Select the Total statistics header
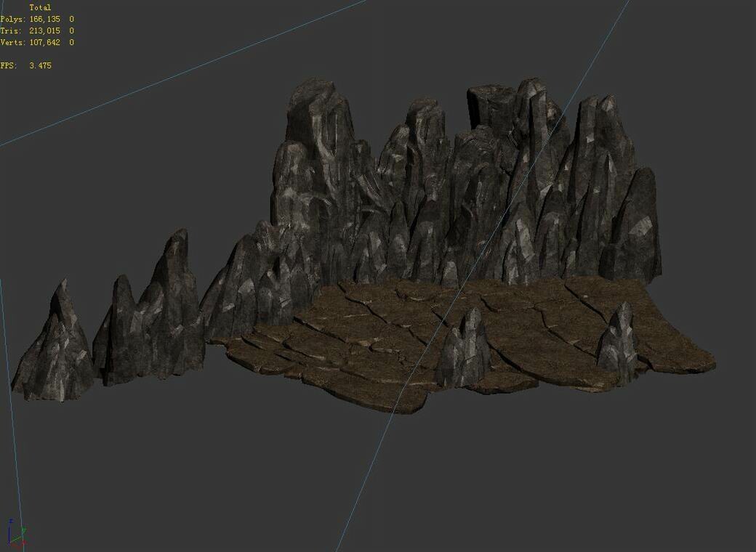Image resolution: width=756 pixels, height=552 pixels. pos(42,7)
